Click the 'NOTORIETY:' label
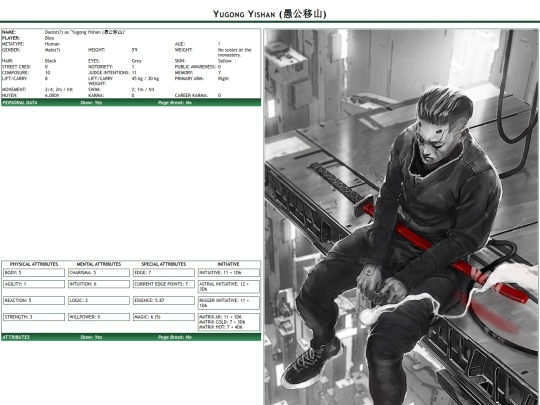This screenshot has height=405, width=540. pyautogui.click(x=100, y=67)
